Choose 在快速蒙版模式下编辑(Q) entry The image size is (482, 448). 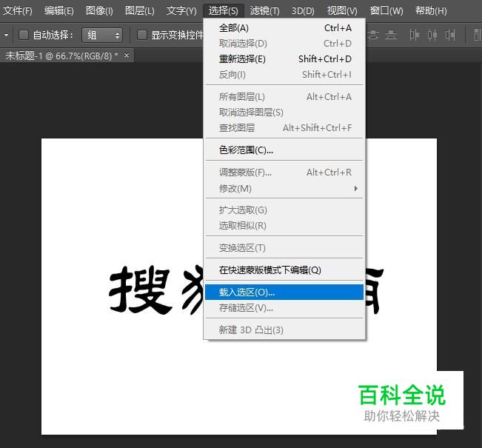tap(284, 270)
